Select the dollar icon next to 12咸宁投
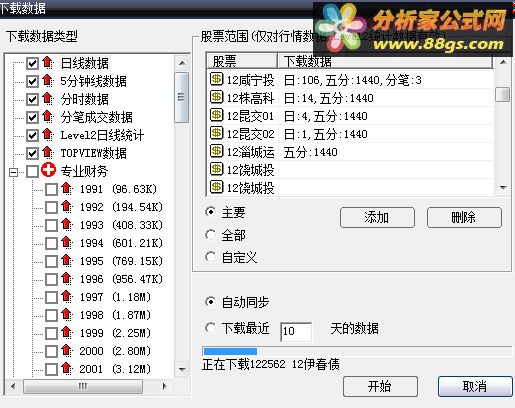The width and height of the screenshot is (515, 408). 216,79
